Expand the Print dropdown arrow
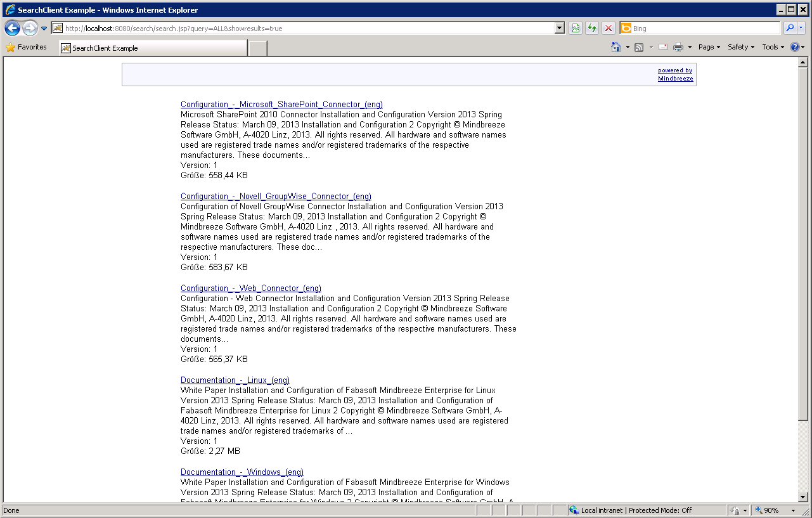The image size is (812, 518). (x=690, y=48)
